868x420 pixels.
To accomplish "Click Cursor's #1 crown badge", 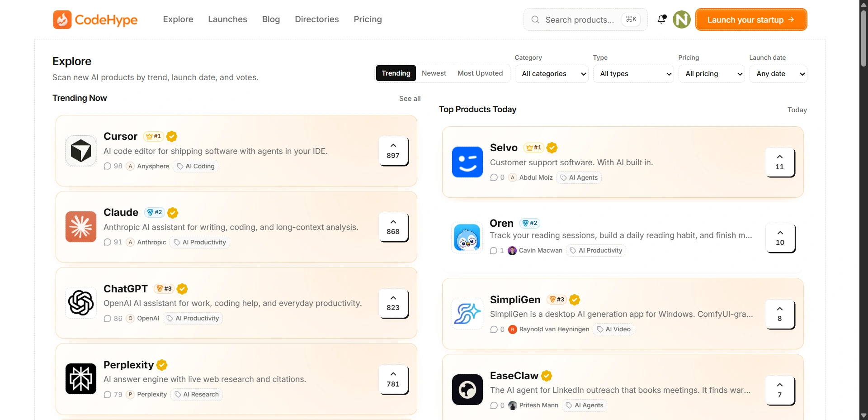I will (x=154, y=136).
